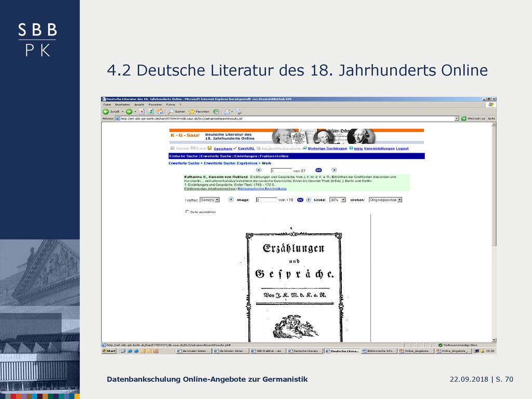532x399 pixels.
Task: Switch to 'Erweiterte Suche' in the blue bar
Action: [x=216, y=156]
